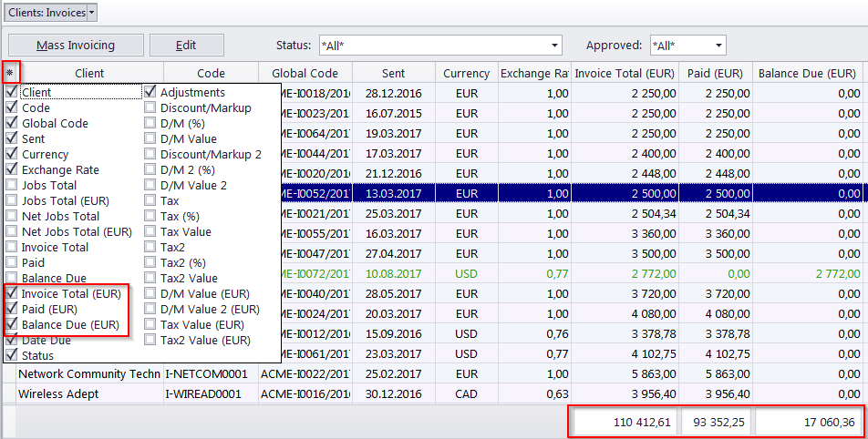Untick the Balance Due (EUR) checkbox
Image resolution: width=868 pixels, height=439 pixels.
coord(11,324)
